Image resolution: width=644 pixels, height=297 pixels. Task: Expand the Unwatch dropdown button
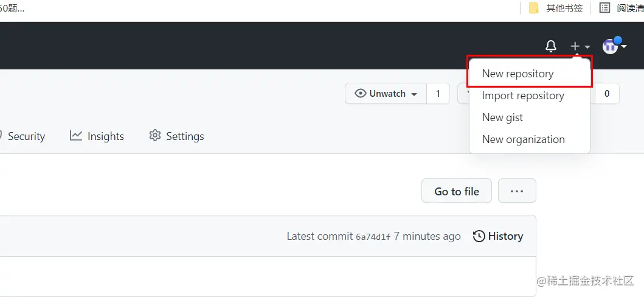tap(386, 94)
